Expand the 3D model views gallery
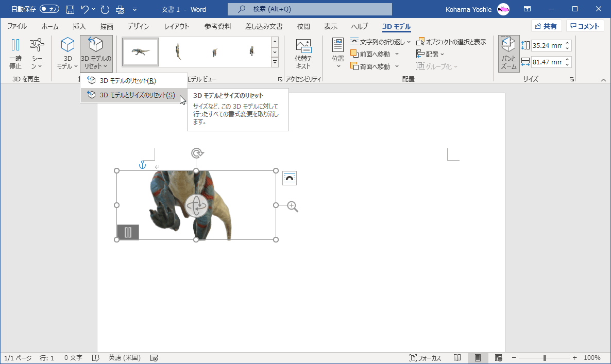The width and height of the screenshot is (611, 364). pos(275,62)
